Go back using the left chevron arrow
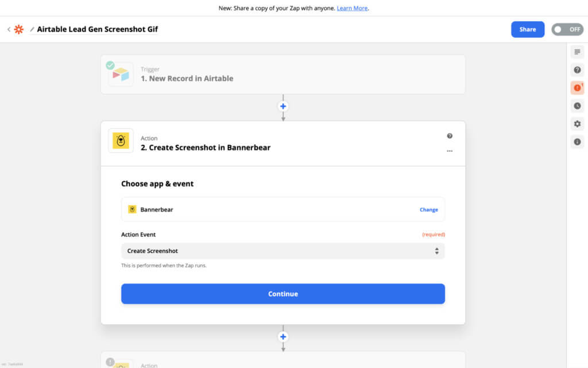Image resolution: width=588 pixels, height=368 pixels. click(x=8, y=29)
